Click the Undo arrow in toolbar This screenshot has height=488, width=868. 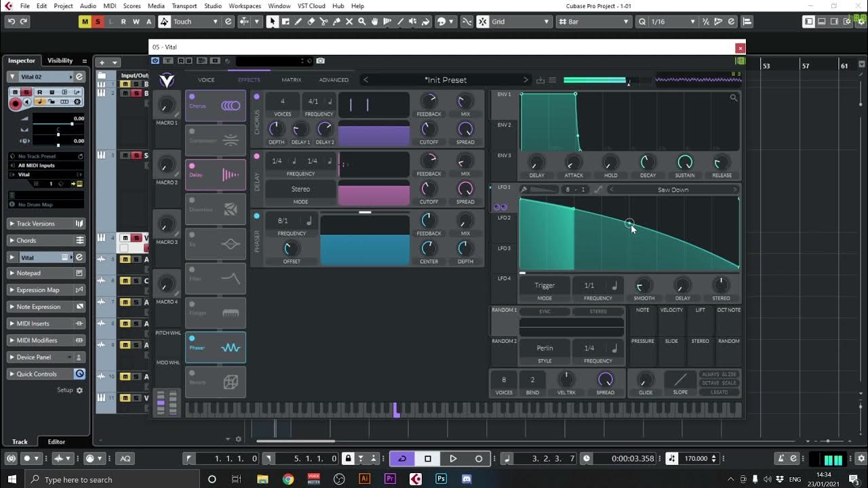(x=11, y=22)
